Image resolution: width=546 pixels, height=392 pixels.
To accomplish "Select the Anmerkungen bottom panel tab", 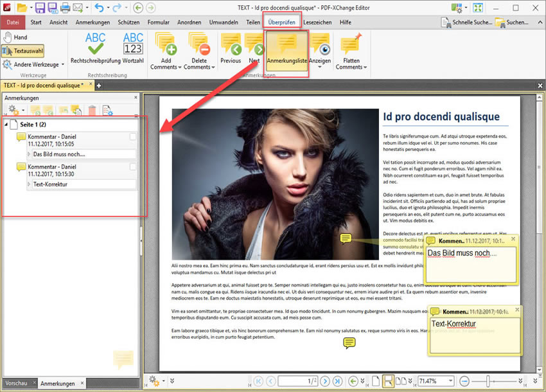I will pyautogui.click(x=58, y=383).
